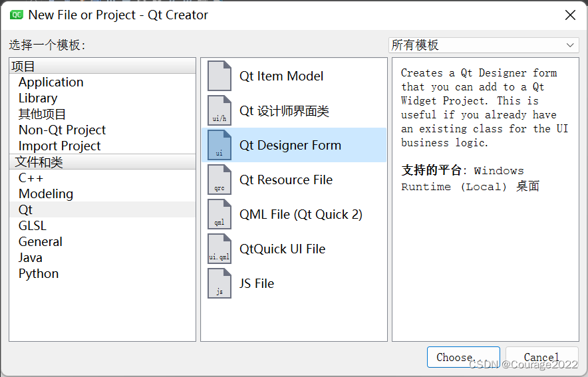Pick the Qt Designer Form template label

tap(290, 145)
